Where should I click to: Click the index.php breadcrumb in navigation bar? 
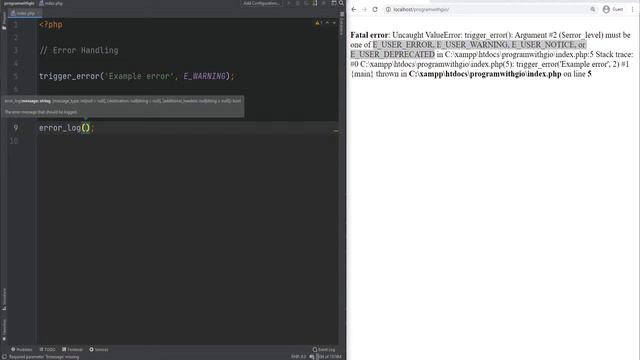point(51,3)
